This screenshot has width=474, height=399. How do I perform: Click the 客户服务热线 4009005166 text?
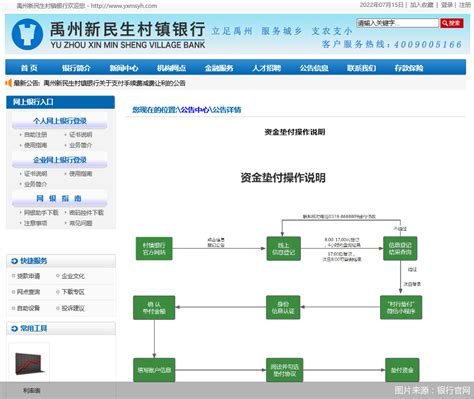[x=392, y=44]
